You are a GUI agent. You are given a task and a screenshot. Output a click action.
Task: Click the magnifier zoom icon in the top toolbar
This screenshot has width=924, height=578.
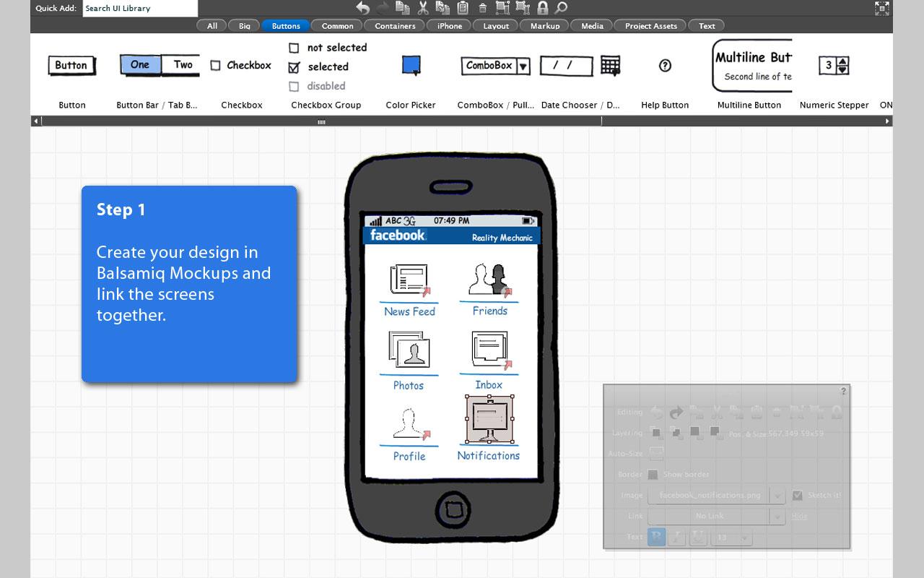click(560, 8)
